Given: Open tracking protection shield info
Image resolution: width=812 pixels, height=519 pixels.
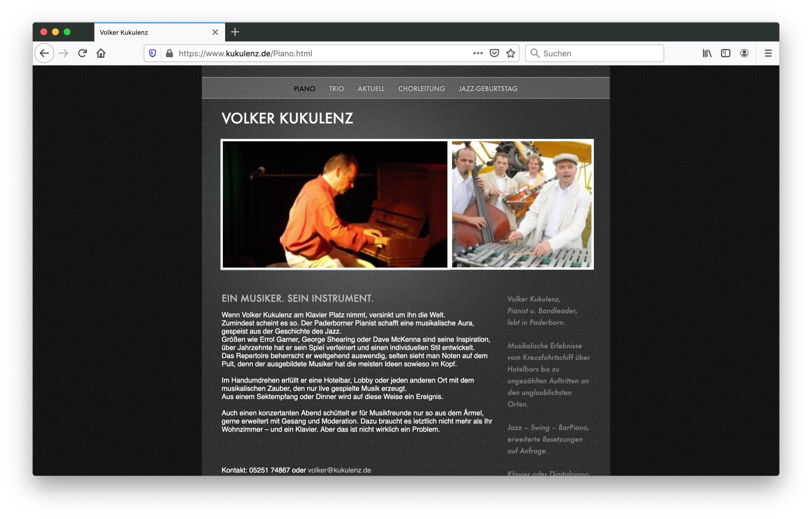Looking at the screenshot, I should pyautogui.click(x=153, y=53).
